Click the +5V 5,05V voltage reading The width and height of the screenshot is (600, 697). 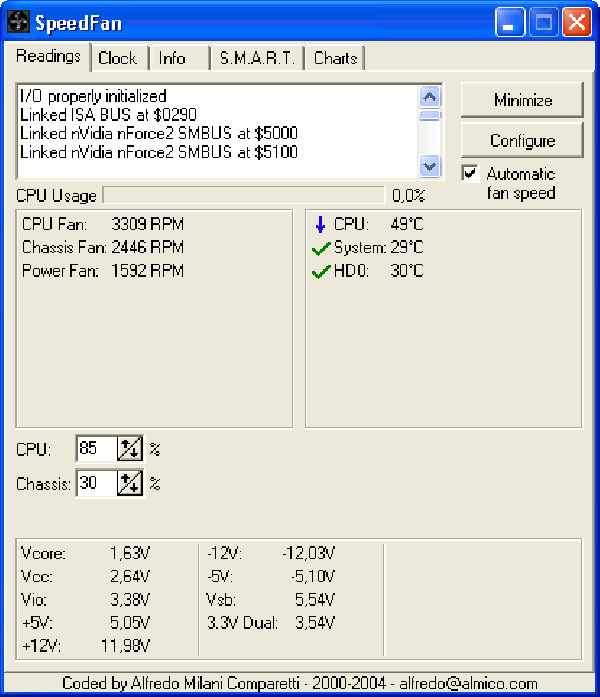coord(85,623)
